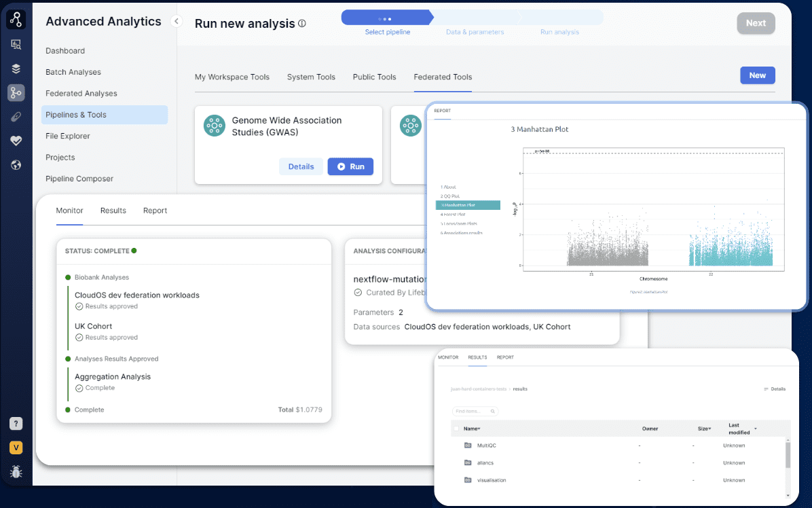Open the Federated Analyses globe icon

click(x=16, y=164)
